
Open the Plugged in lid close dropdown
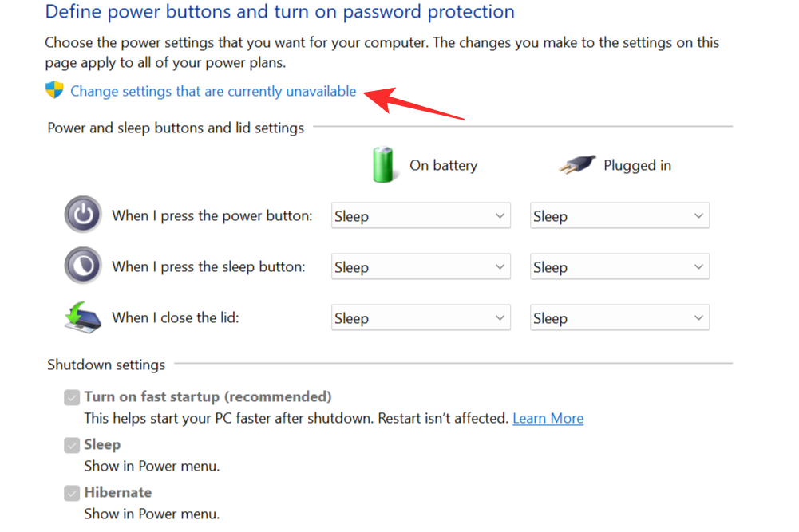click(619, 317)
